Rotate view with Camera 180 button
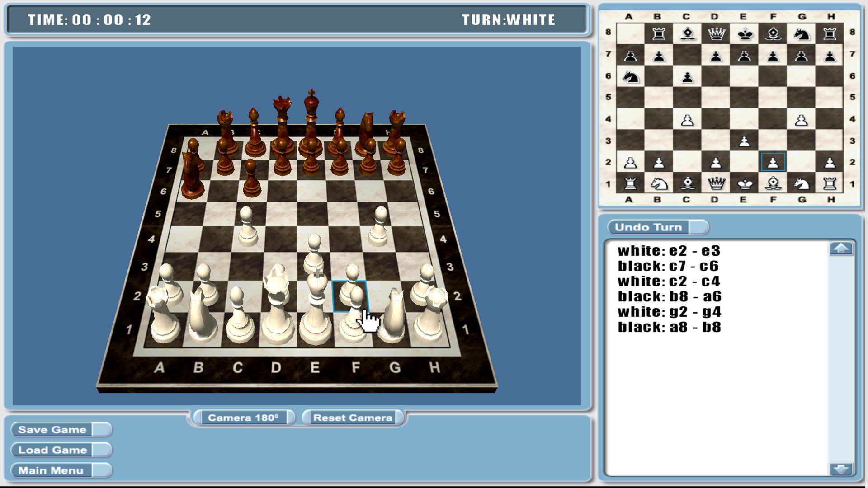Viewport: 868px width, 488px height. click(244, 418)
